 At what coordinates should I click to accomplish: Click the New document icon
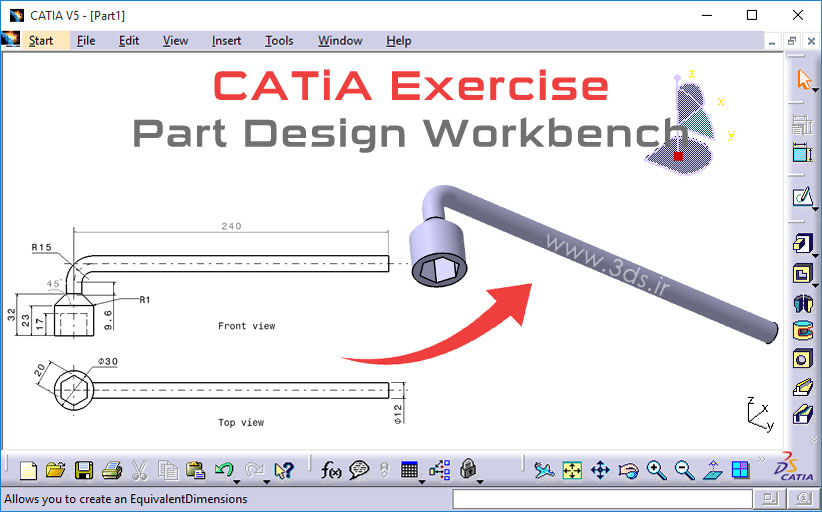point(28,470)
